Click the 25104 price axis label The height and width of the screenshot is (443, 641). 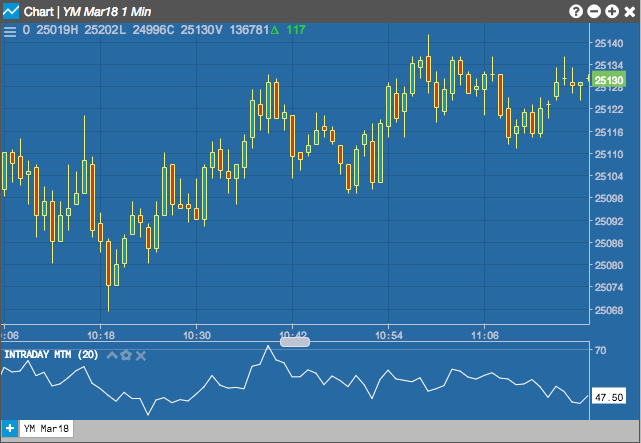click(x=609, y=176)
